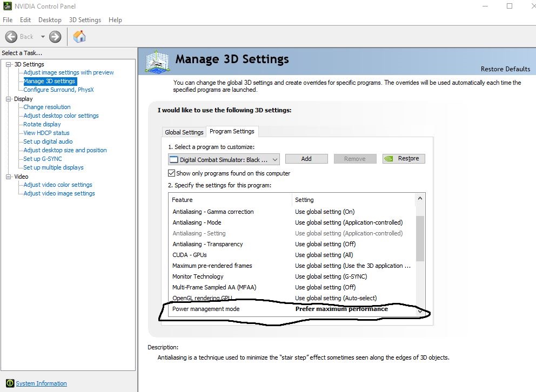Select Antialiasing - Transparency row

click(x=292, y=244)
